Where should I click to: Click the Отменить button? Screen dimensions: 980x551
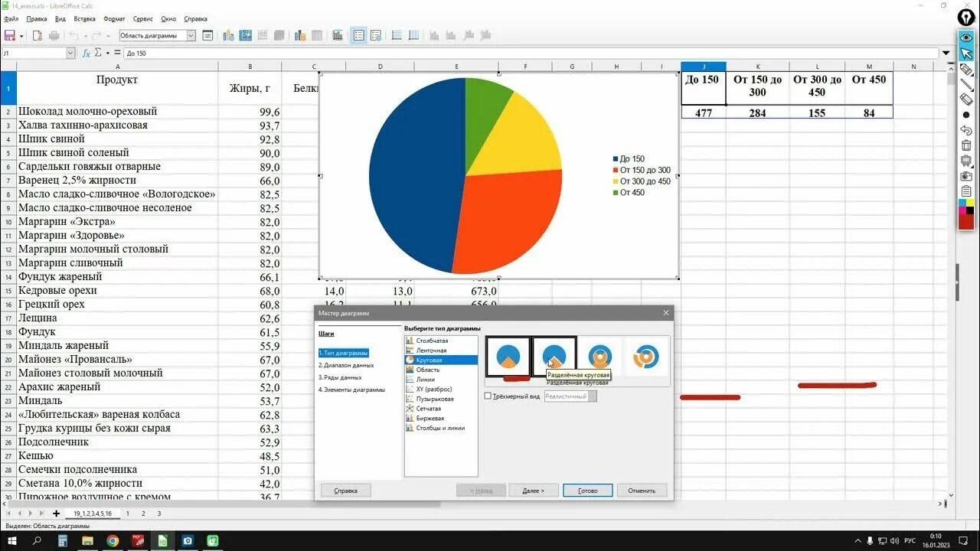[642, 491]
